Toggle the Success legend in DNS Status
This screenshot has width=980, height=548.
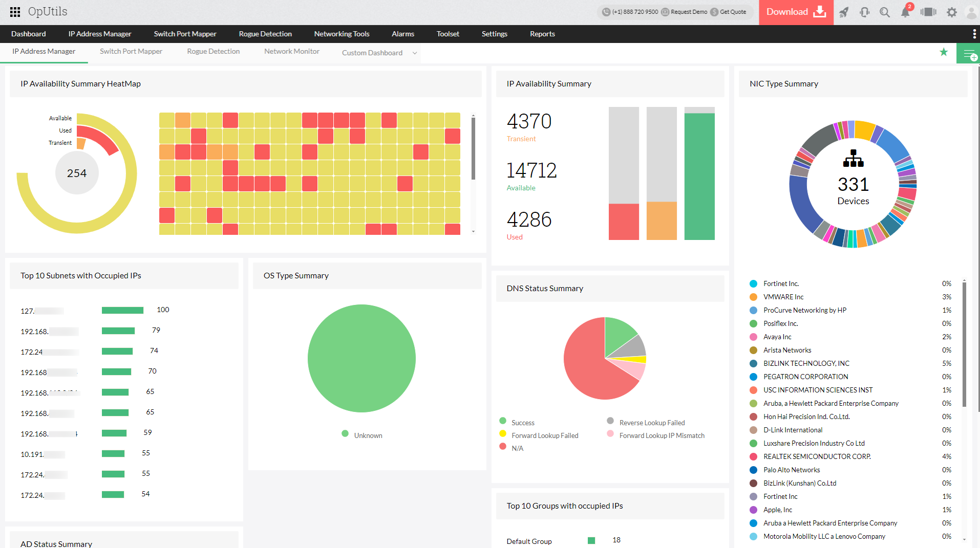point(517,422)
